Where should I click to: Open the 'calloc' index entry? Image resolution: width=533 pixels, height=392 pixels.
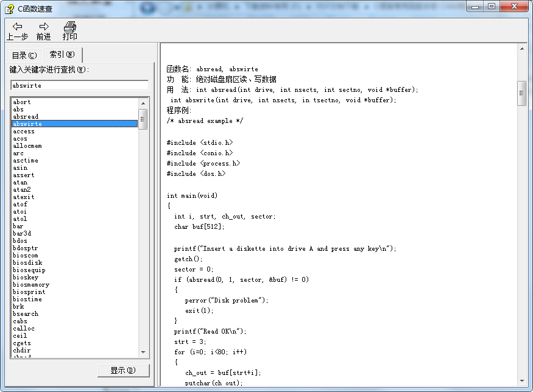[24, 329]
